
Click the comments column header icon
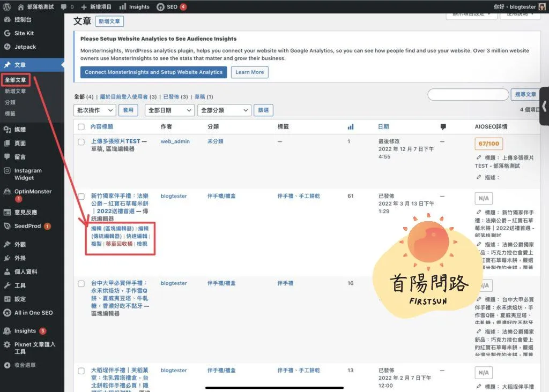pos(443,127)
